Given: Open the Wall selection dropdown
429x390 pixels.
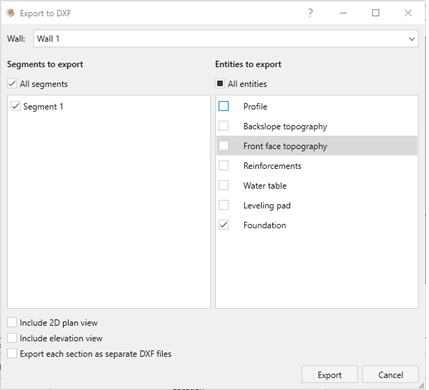Looking at the screenshot, I should tap(226, 39).
